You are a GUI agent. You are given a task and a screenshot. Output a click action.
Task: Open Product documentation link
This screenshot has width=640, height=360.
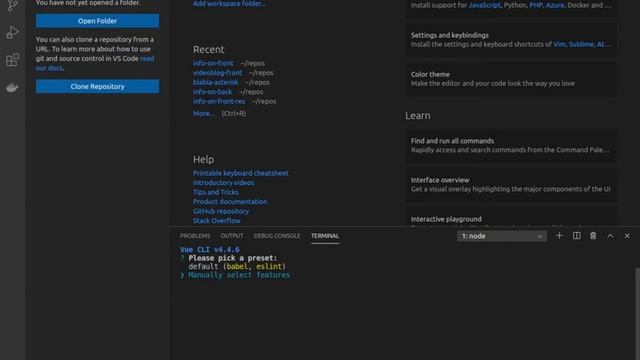[x=230, y=202]
